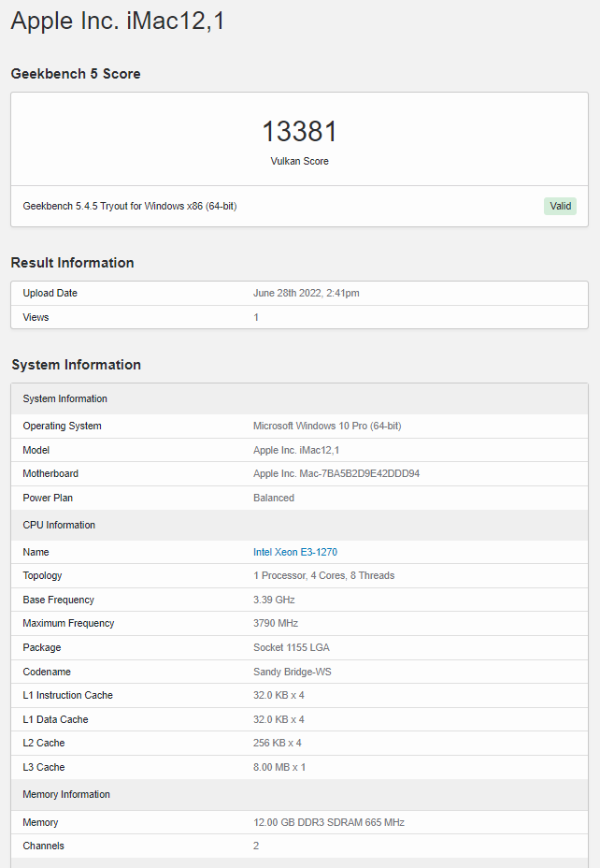Viewport: 600px width, 868px height.
Task: Click the 13381 Vulkan score number
Action: pyautogui.click(x=299, y=132)
